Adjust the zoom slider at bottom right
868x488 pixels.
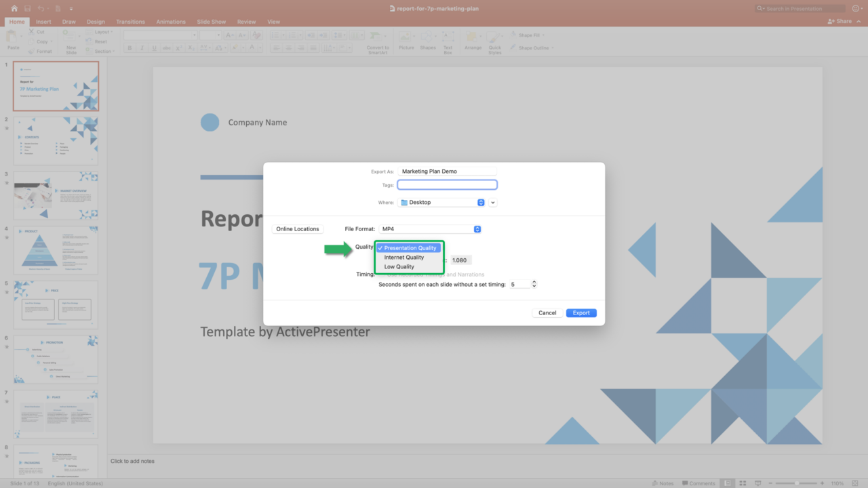point(797,483)
